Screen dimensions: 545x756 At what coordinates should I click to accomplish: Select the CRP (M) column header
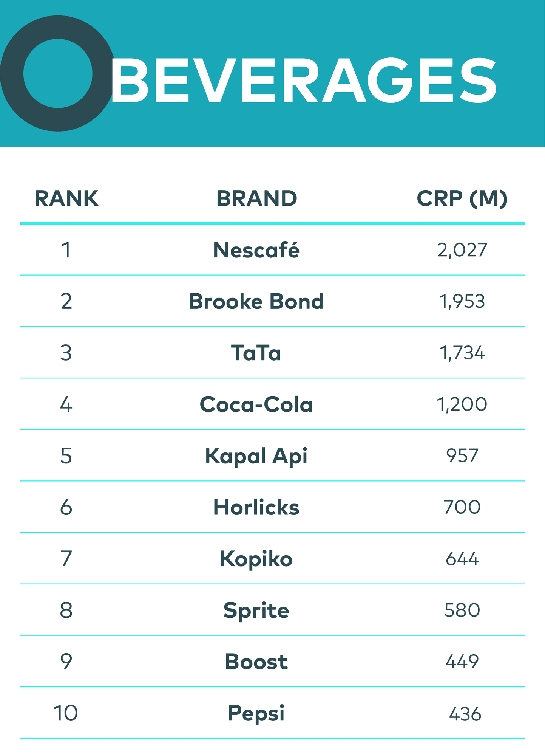point(462,198)
